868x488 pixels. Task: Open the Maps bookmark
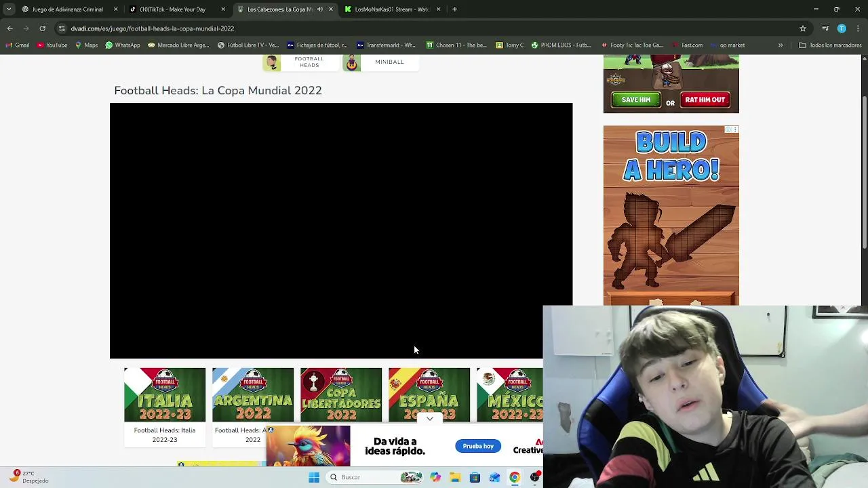(x=86, y=45)
